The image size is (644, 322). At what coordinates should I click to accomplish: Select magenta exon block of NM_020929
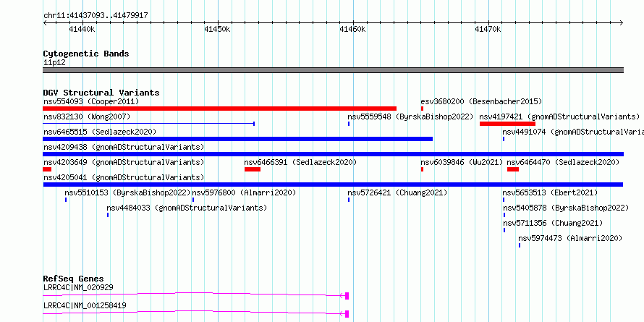pyautogui.click(x=347, y=296)
